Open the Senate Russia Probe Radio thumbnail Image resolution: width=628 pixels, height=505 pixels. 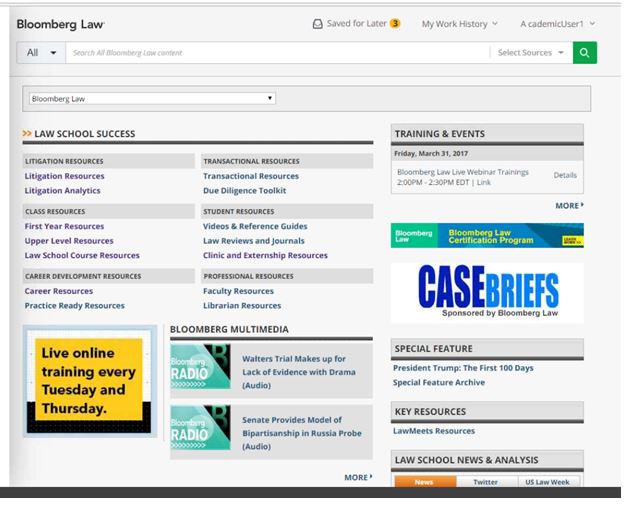click(x=200, y=427)
